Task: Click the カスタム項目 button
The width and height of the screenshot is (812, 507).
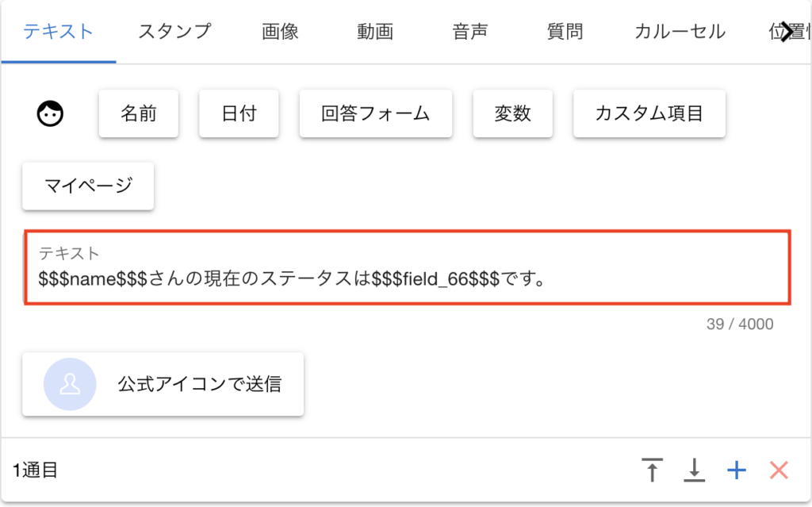Action: pos(649,113)
